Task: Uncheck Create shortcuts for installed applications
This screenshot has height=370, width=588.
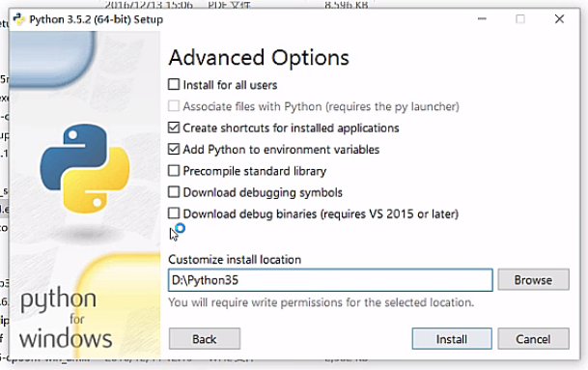Action: (174, 128)
